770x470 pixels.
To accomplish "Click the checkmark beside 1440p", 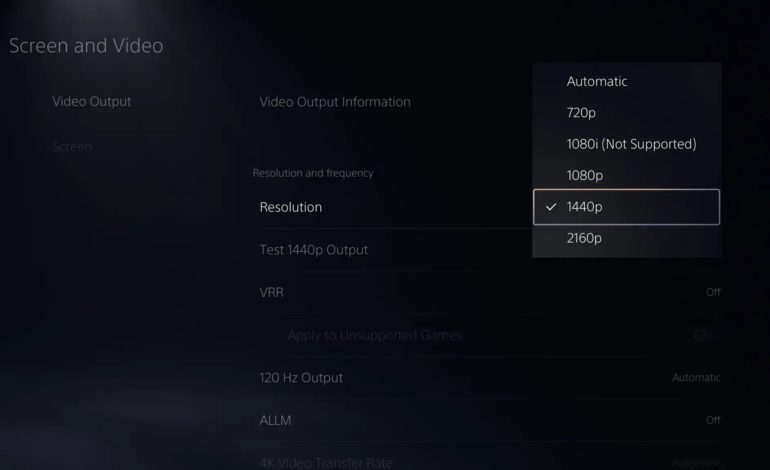I will [551, 207].
